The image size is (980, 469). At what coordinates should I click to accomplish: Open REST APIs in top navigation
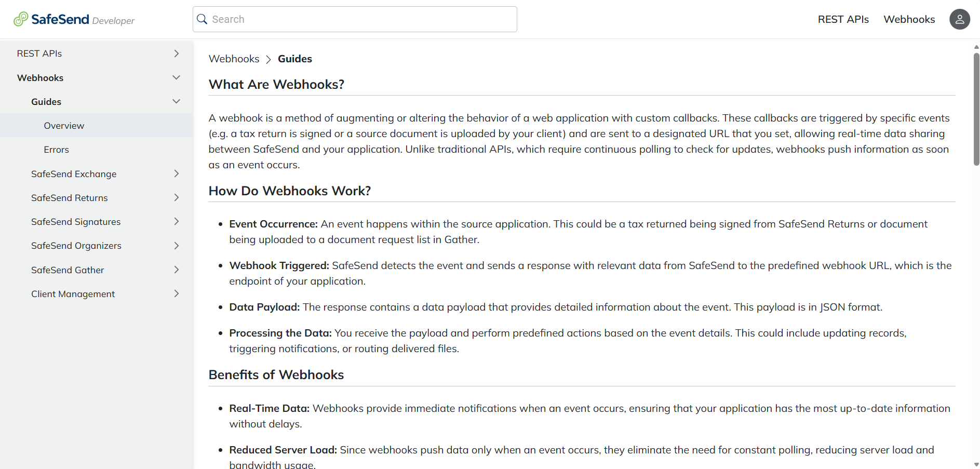click(x=843, y=19)
